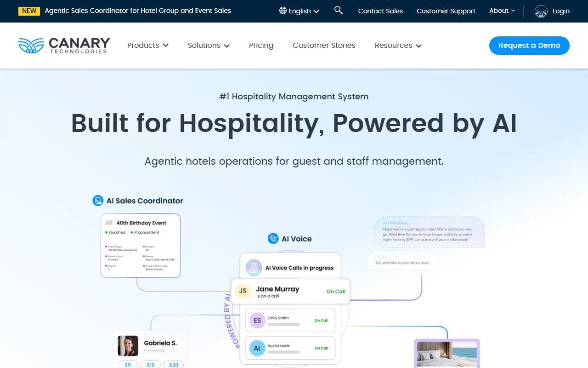Go to the Pricing page
Image resolution: width=588 pixels, height=368 pixels.
(x=261, y=45)
